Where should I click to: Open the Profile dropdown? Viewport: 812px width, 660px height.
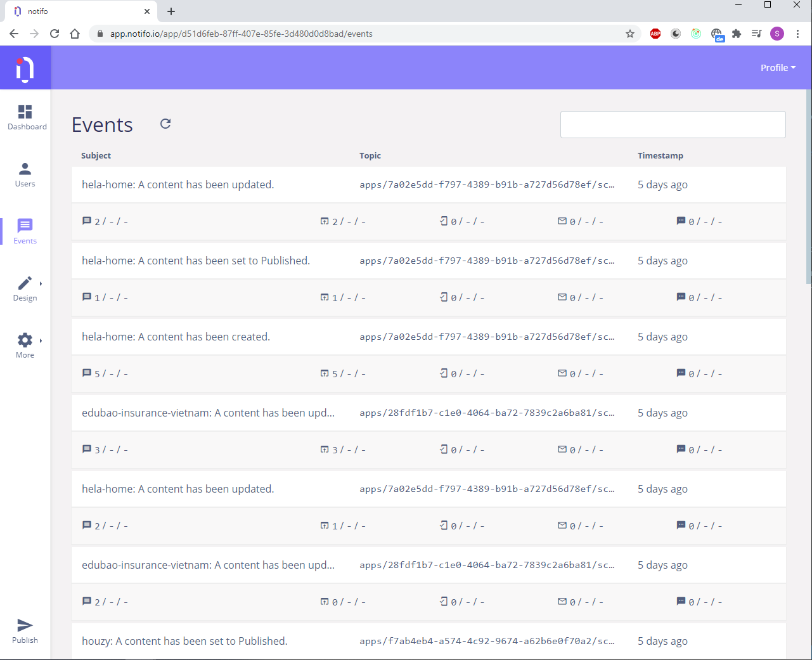[778, 68]
